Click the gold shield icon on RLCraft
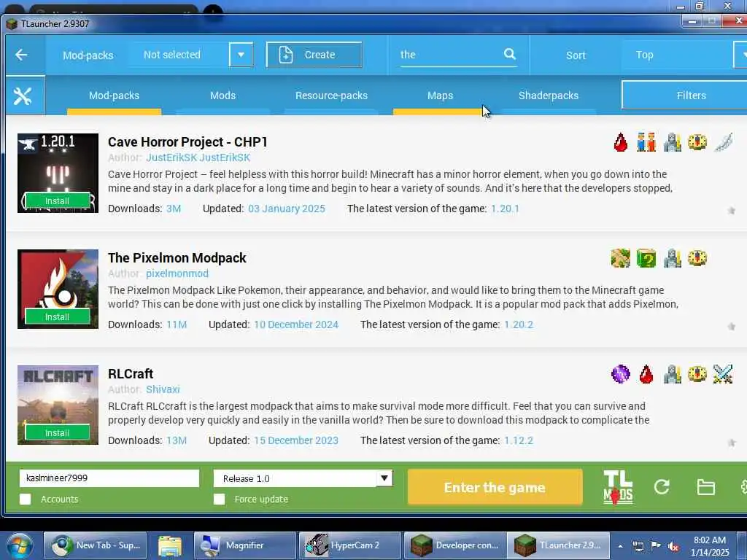 [x=697, y=374]
